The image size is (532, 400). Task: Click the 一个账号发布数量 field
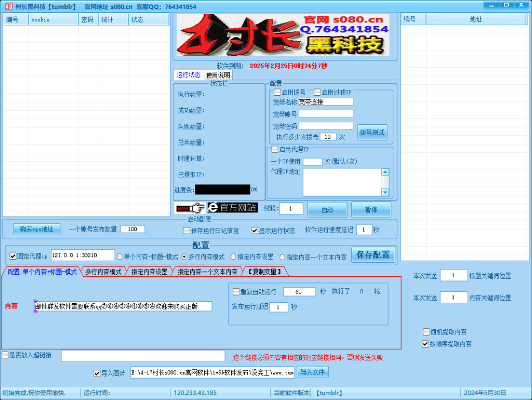coord(132,229)
